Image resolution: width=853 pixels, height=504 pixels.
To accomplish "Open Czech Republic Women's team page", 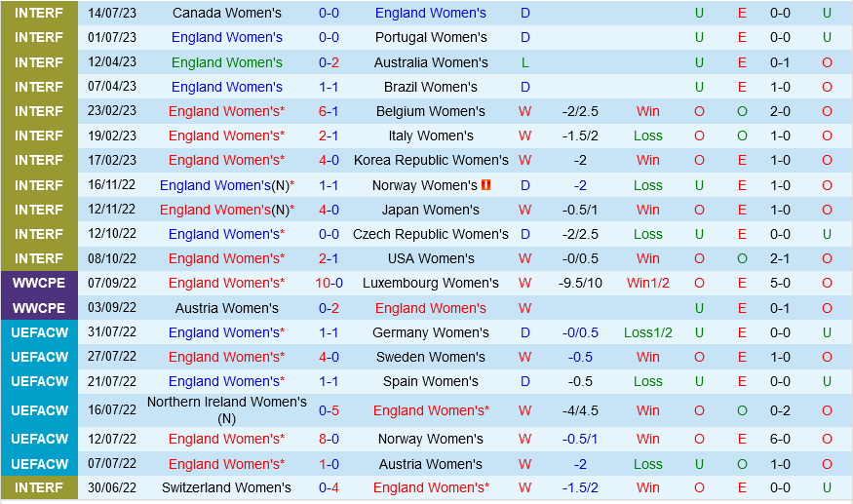I will point(431,234).
